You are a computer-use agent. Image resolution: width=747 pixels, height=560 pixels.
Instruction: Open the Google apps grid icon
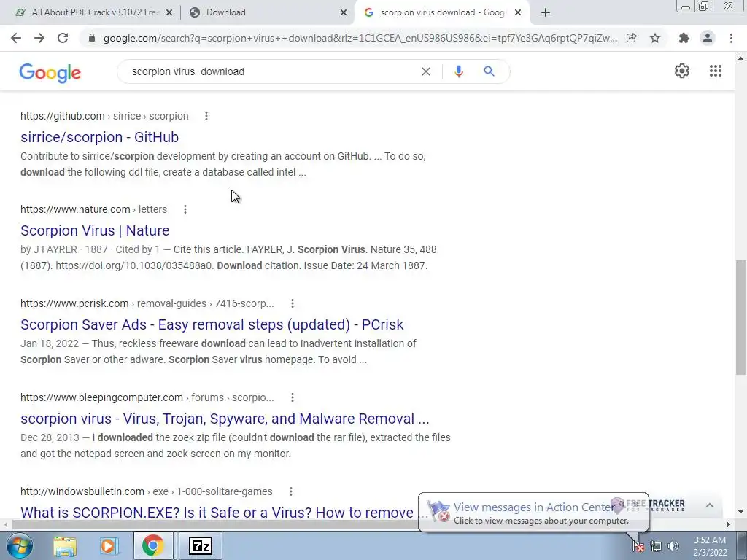point(715,71)
